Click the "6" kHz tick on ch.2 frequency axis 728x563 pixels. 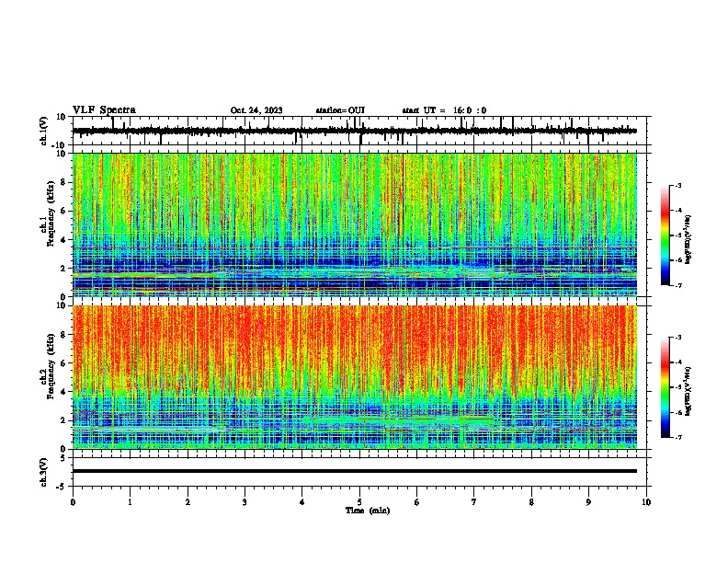pos(63,362)
